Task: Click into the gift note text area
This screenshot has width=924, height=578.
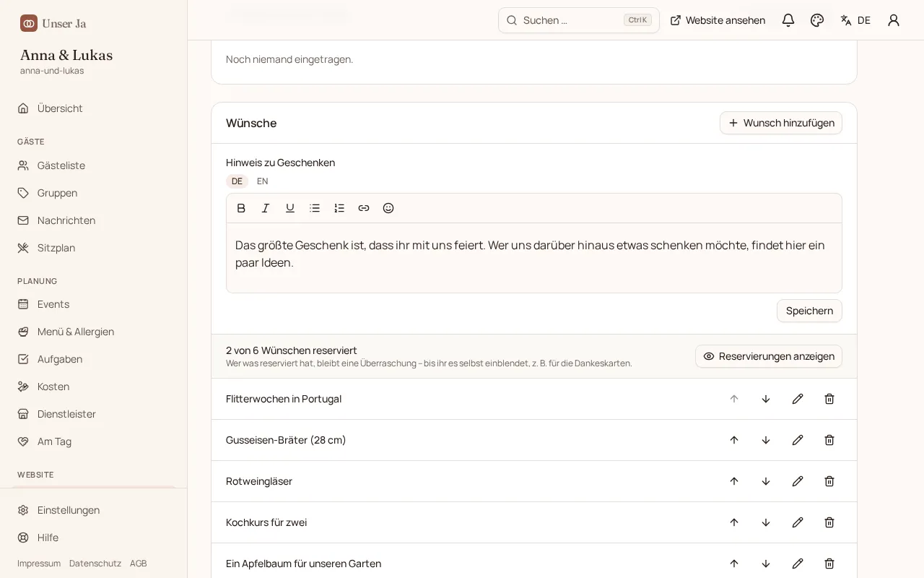Action: 534,258
